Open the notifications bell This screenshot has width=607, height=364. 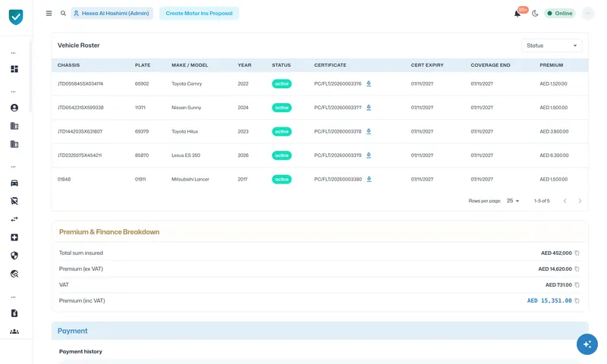(x=517, y=14)
